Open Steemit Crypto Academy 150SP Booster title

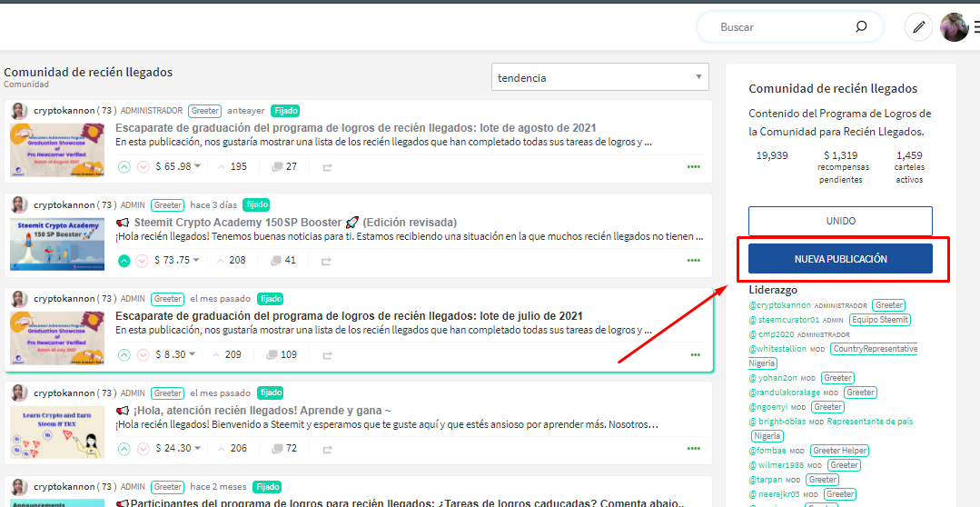[x=286, y=223]
